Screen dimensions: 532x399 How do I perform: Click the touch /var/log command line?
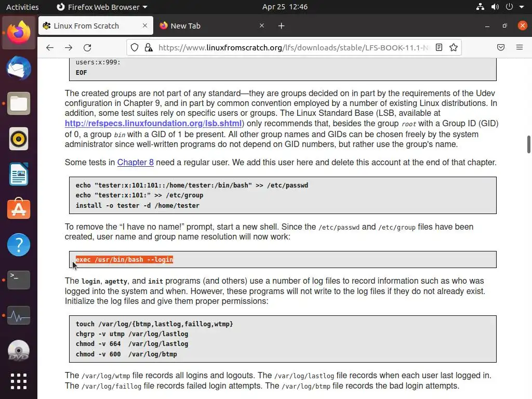click(154, 324)
